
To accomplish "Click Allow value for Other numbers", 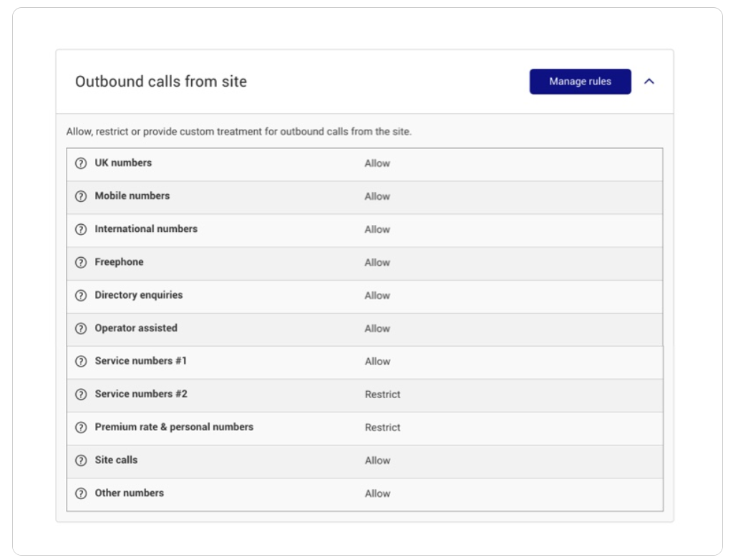I will [x=377, y=493].
